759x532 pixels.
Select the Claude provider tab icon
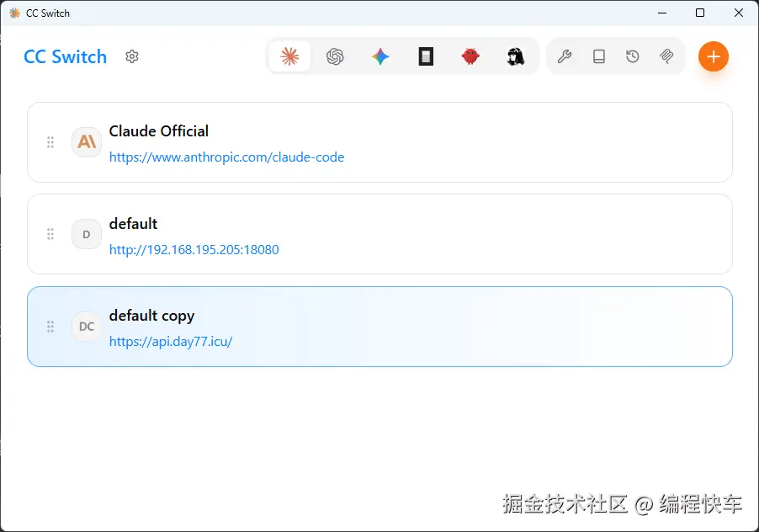(289, 56)
